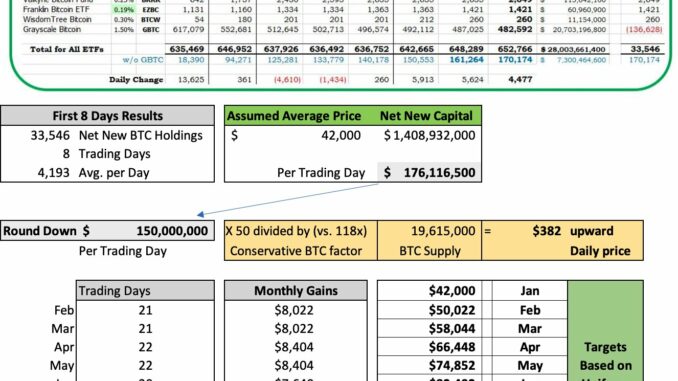Click the 0.19% fee cell
Screen dimensions: 678x381
pyautogui.click(x=124, y=10)
